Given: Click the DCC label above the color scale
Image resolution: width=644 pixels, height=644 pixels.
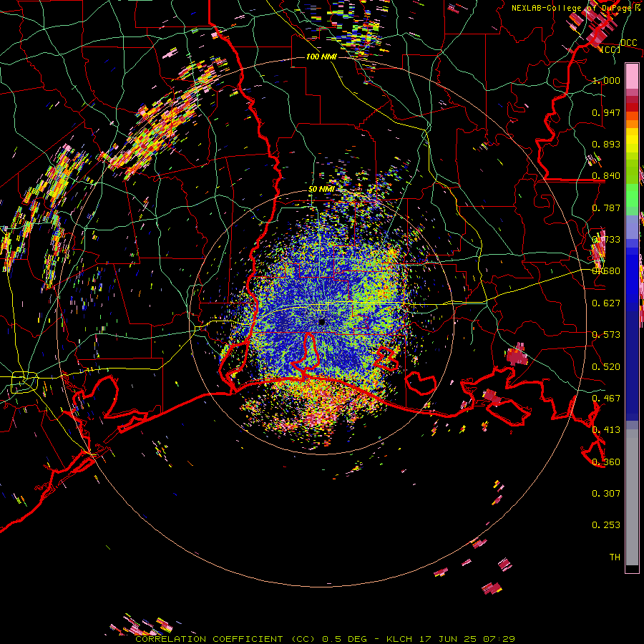Looking at the screenshot, I should click(628, 43).
